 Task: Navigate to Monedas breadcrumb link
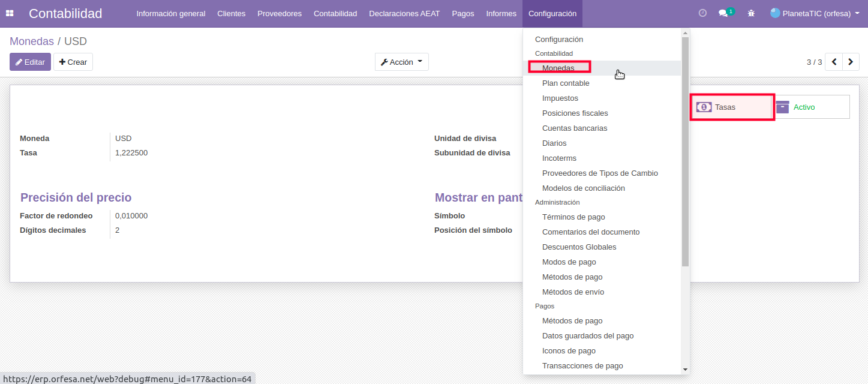point(32,41)
